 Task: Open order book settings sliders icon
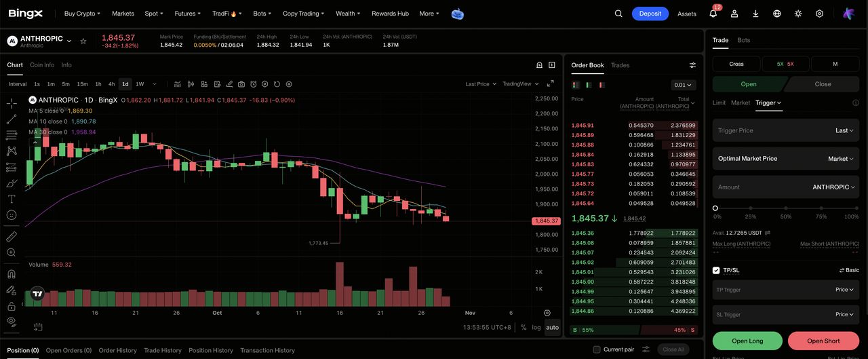point(692,65)
